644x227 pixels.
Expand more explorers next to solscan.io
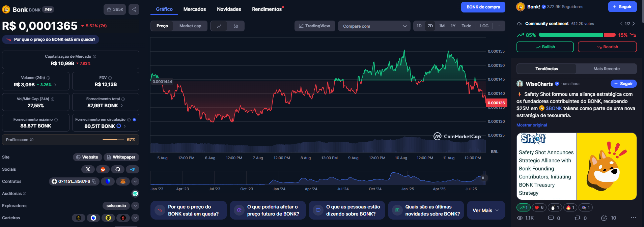click(135, 206)
